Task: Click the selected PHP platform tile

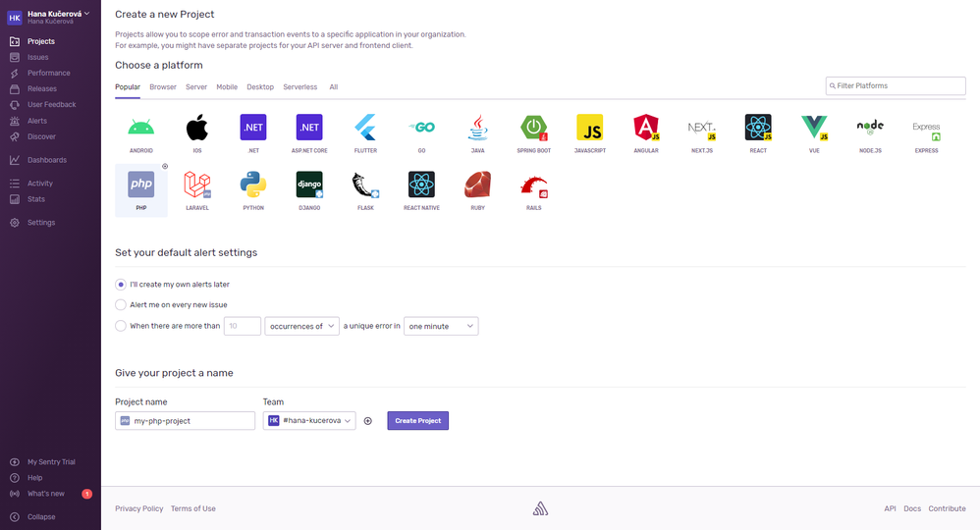Action: pyautogui.click(x=141, y=190)
